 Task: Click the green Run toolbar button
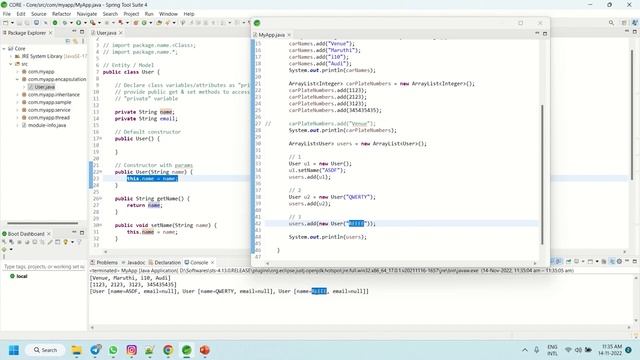(79, 23)
